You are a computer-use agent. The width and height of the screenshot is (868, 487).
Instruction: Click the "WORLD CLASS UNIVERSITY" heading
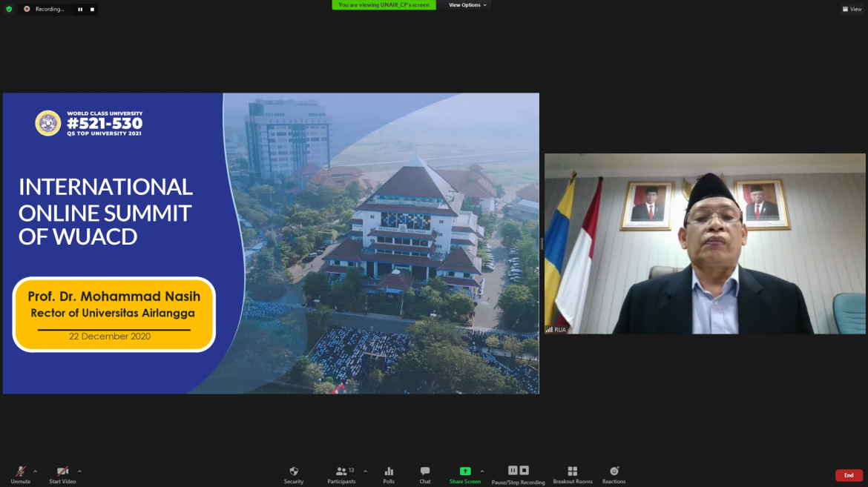coord(105,113)
